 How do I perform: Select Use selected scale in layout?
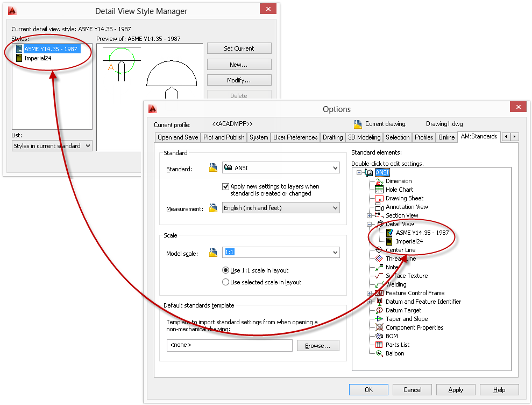pos(225,282)
